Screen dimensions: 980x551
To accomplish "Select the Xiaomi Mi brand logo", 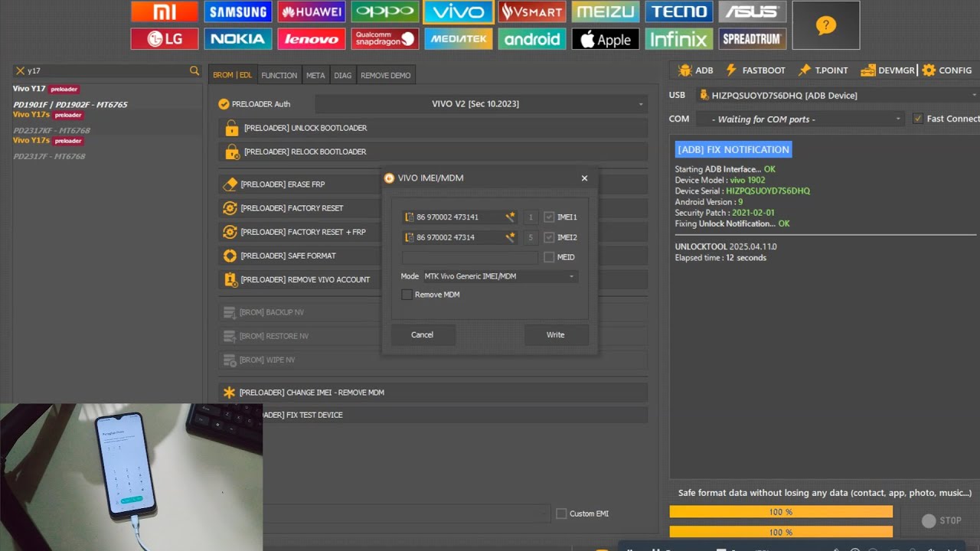I will [165, 11].
